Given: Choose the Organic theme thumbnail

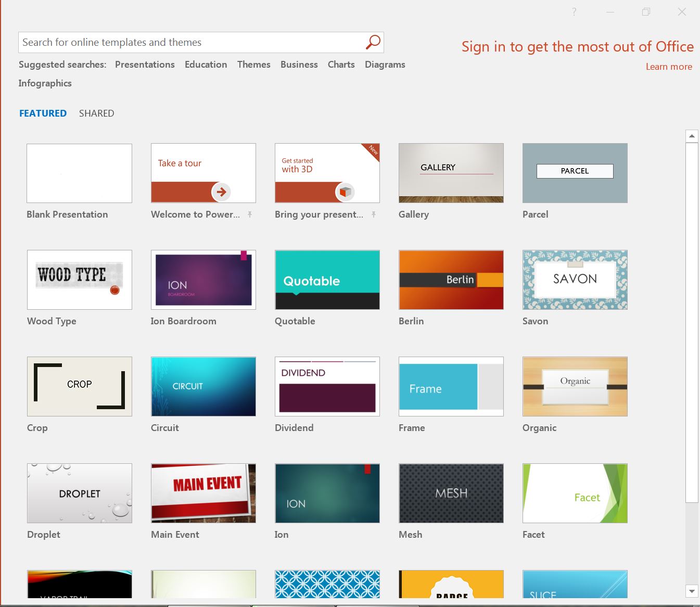Looking at the screenshot, I should (575, 387).
